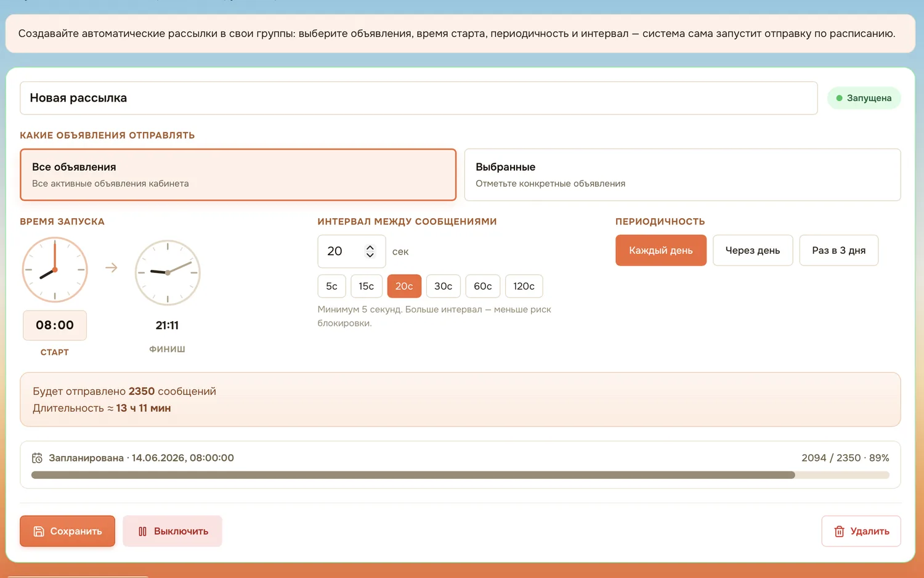Choose Через день periodicity
This screenshot has width=924, height=578.
[753, 250]
